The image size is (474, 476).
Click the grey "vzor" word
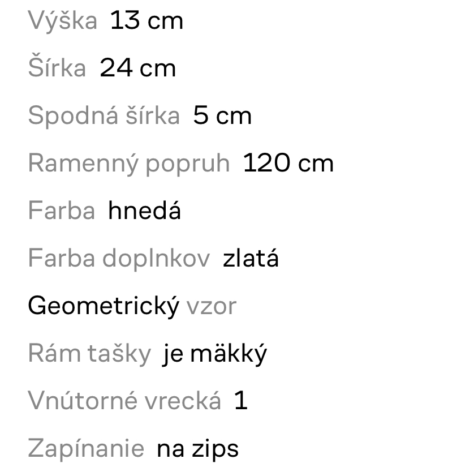211,306
